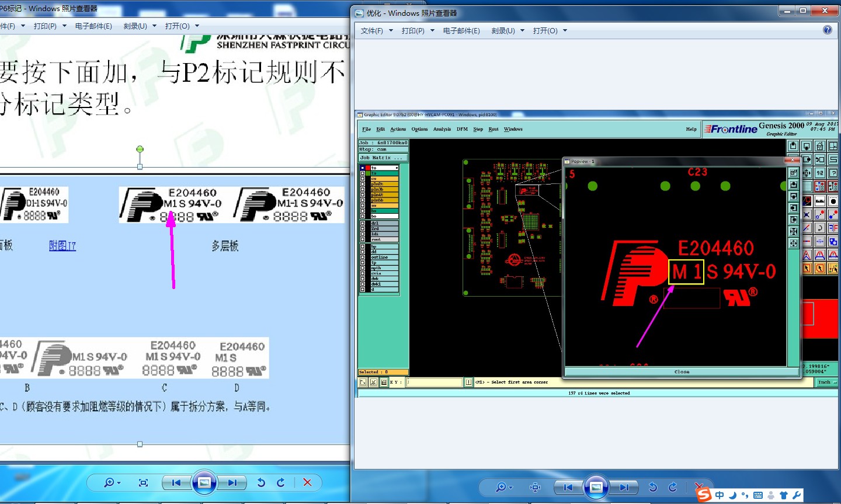The image size is (841, 504).
Task: Toggle checkbox for layer outline
Action: 363,257
